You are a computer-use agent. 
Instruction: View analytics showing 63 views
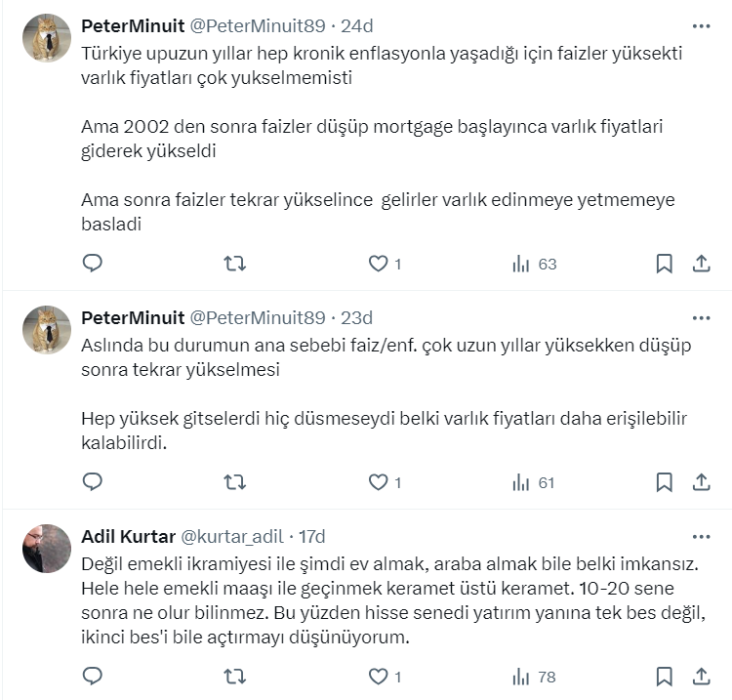click(534, 264)
